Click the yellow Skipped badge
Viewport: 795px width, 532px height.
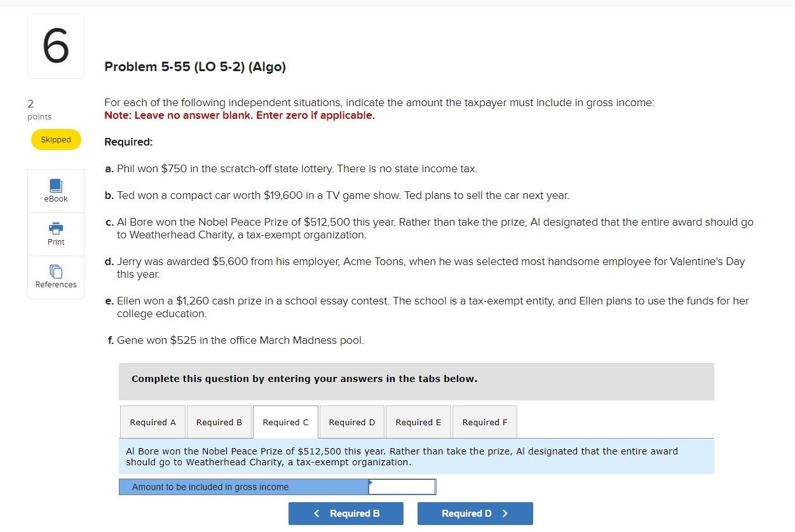coord(55,139)
